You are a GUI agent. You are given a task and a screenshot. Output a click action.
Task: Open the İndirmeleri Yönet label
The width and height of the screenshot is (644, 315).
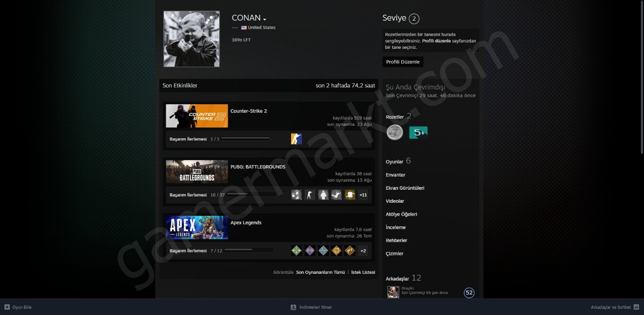[316, 307]
